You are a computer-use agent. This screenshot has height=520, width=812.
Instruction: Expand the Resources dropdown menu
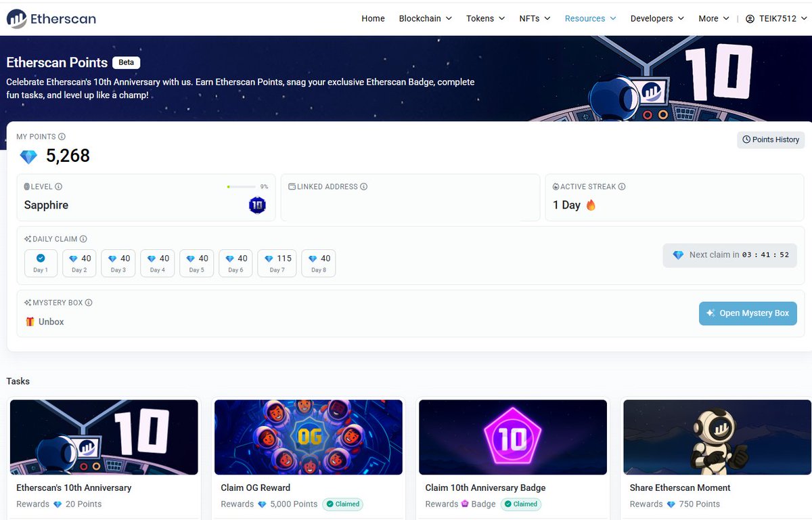click(x=590, y=18)
